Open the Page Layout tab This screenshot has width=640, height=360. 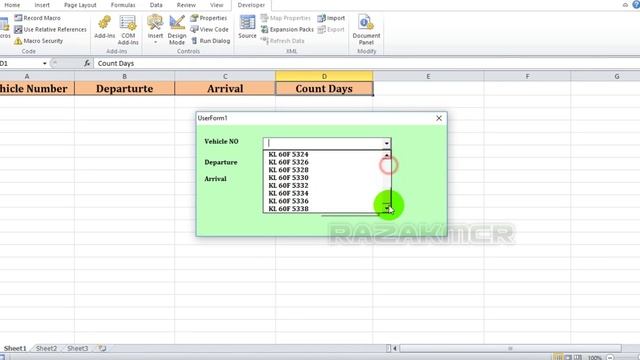coord(80,5)
